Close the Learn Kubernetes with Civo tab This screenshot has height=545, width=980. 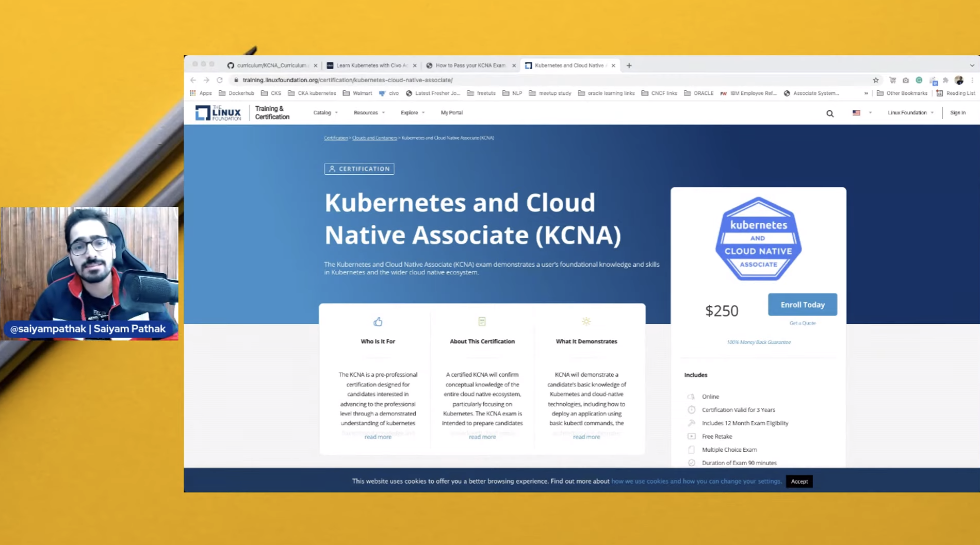[x=415, y=65]
